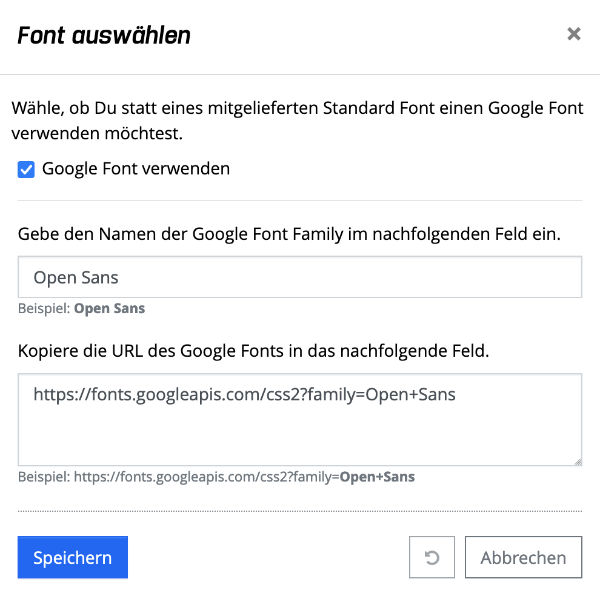Cancel via the Abbrechen button
600x596 pixels.
(x=523, y=557)
